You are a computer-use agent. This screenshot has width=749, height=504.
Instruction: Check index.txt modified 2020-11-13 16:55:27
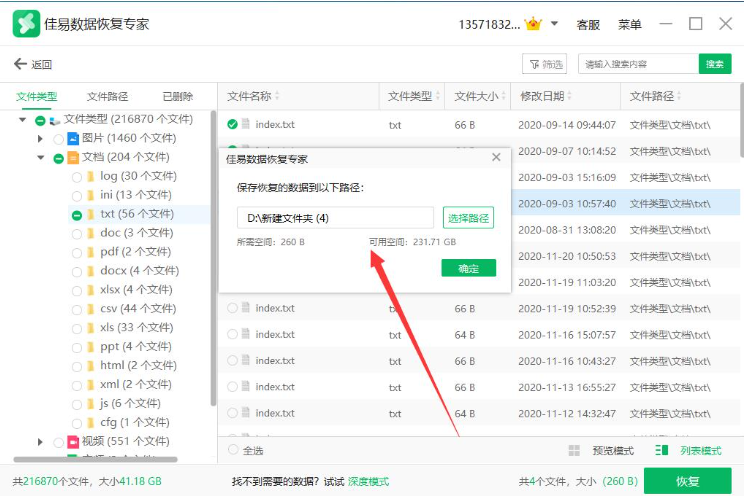tap(232, 386)
